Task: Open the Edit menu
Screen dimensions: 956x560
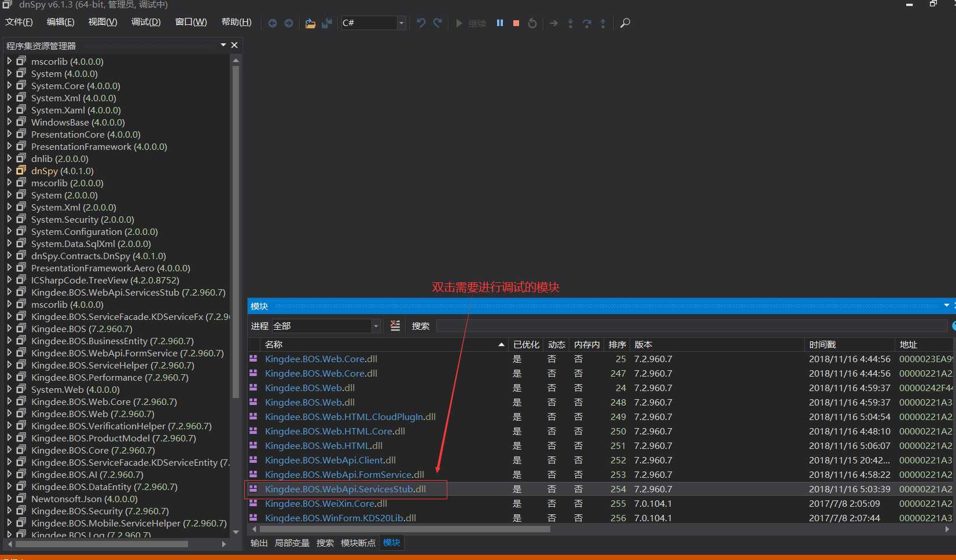Action: [61, 22]
